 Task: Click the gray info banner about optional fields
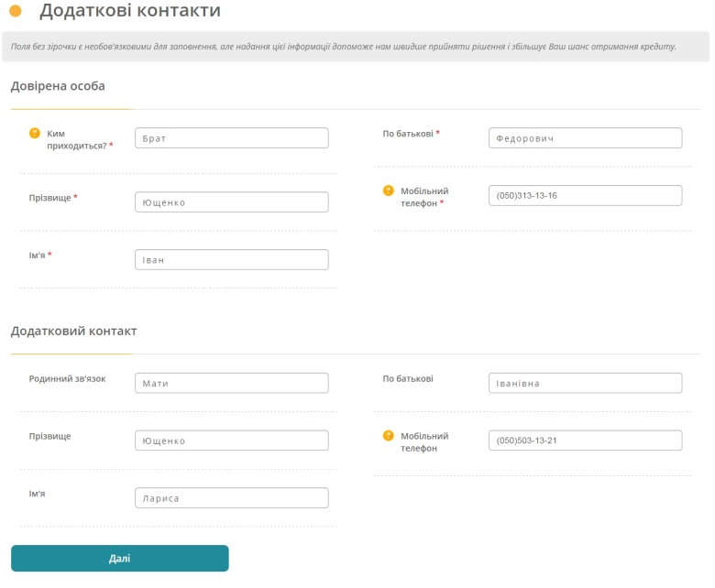tap(356, 47)
